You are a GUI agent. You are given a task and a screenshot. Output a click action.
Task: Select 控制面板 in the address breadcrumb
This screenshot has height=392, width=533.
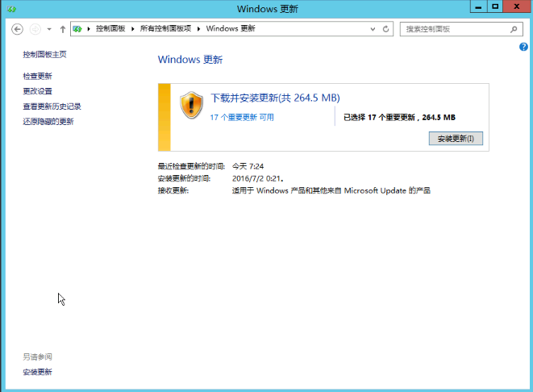click(x=110, y=28)
